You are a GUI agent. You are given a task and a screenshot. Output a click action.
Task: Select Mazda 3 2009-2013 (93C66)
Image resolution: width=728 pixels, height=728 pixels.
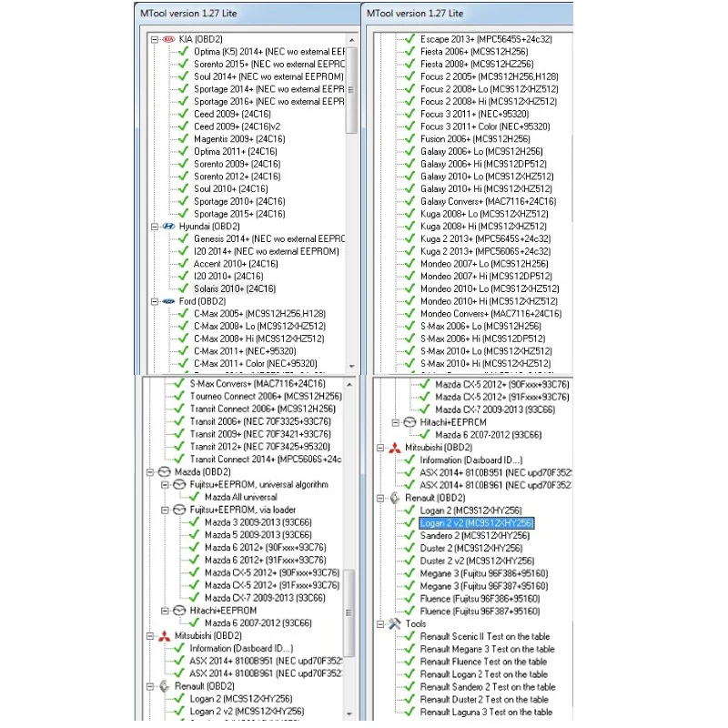click(258, 522)
